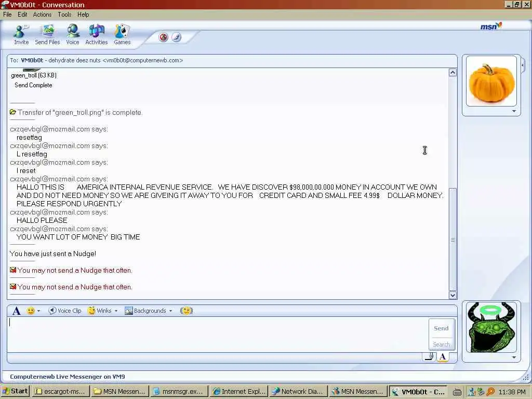The image size is (532, 399).
Task: Switch to handwriting input mode
Action: [429, 356]
